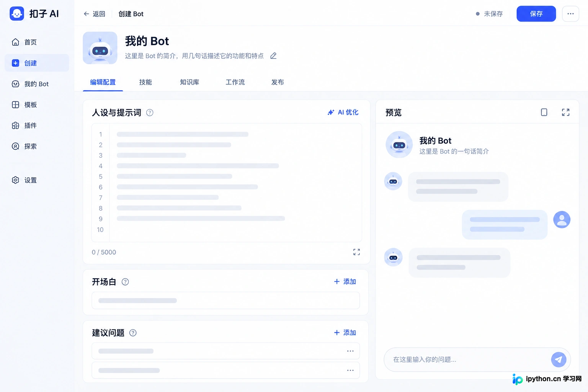
Task: Switch to the 工作流 tab
Action: tap(235, 82)
